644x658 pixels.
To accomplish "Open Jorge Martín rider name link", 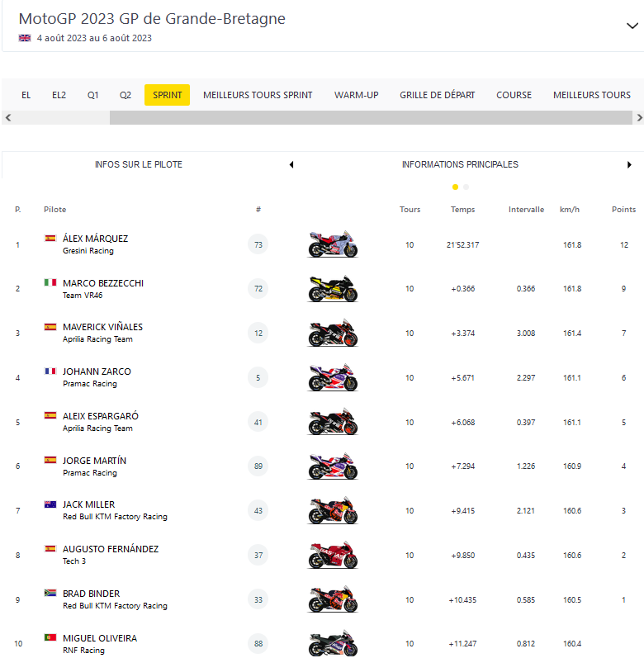I will 94,461.
